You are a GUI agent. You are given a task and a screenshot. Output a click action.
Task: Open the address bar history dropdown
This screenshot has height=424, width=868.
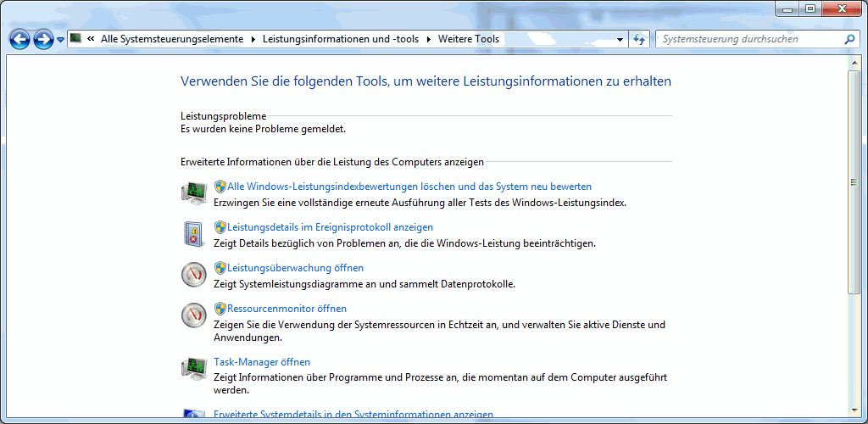click(x=620, y=39)
